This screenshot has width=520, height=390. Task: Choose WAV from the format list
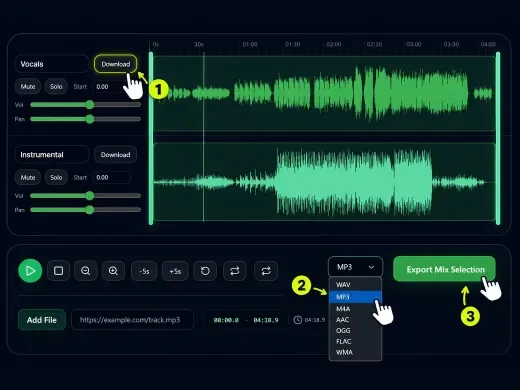pyautogui.click(x=355, y=285)
